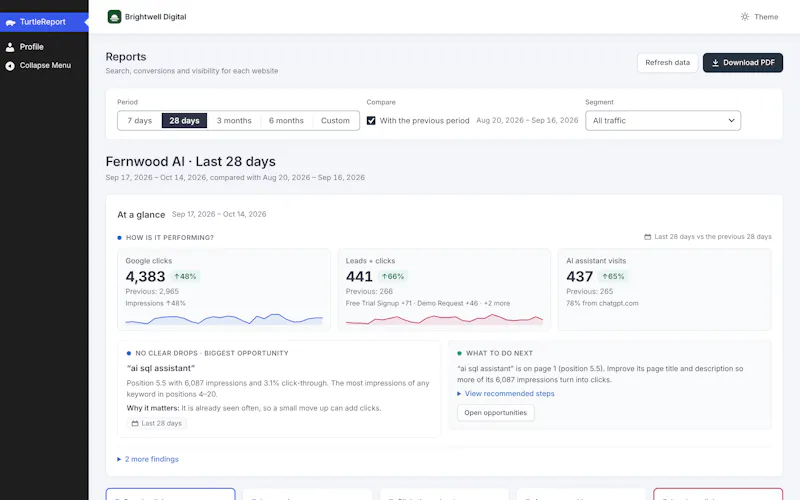Click the Collapse Menu arrow icon
The image size is (800, 500).
click(10, 66)
